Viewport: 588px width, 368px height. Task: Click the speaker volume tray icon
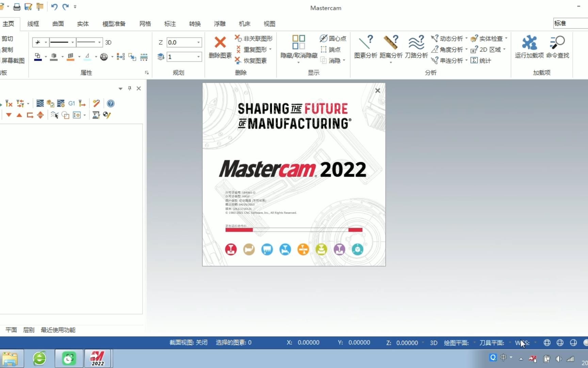click(558, 358)
